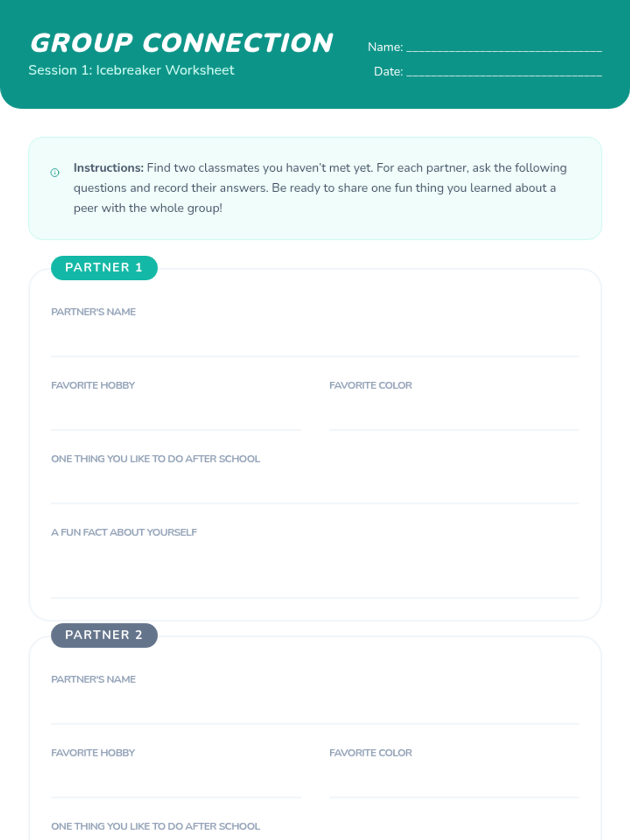Click the Name blank line in header
Viewport: 630px width, 840px height.
pos(504,47)
